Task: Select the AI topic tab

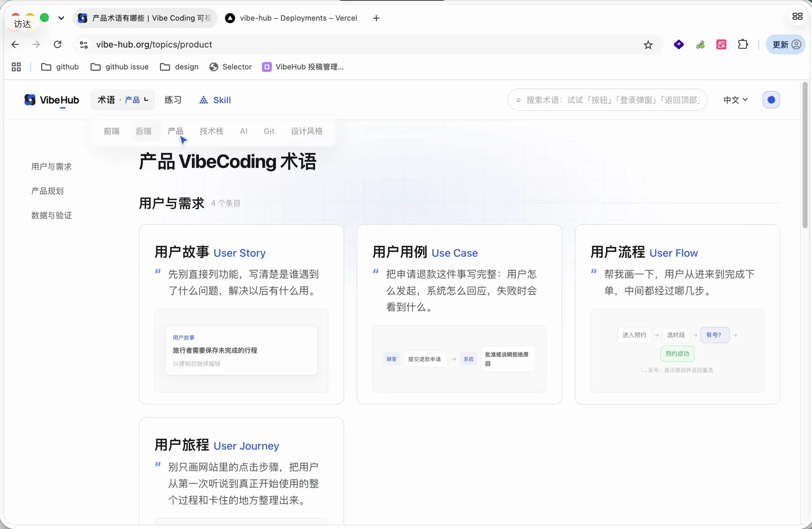Action: pyautogui.click(x=244, y=131)
